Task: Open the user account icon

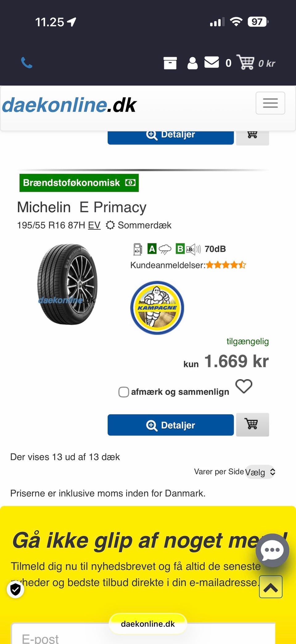Action: point(192,63)
